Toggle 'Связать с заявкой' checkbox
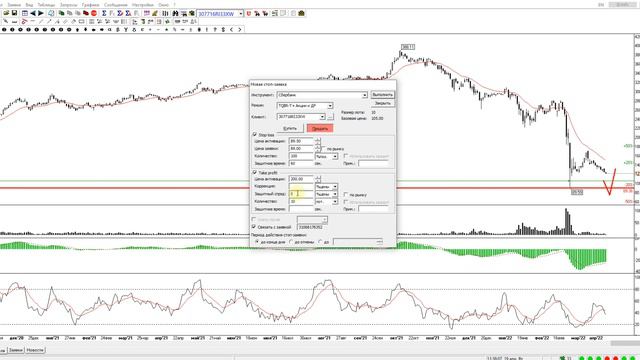The width and height of the screenshot is (640, 360). [254, 227]
